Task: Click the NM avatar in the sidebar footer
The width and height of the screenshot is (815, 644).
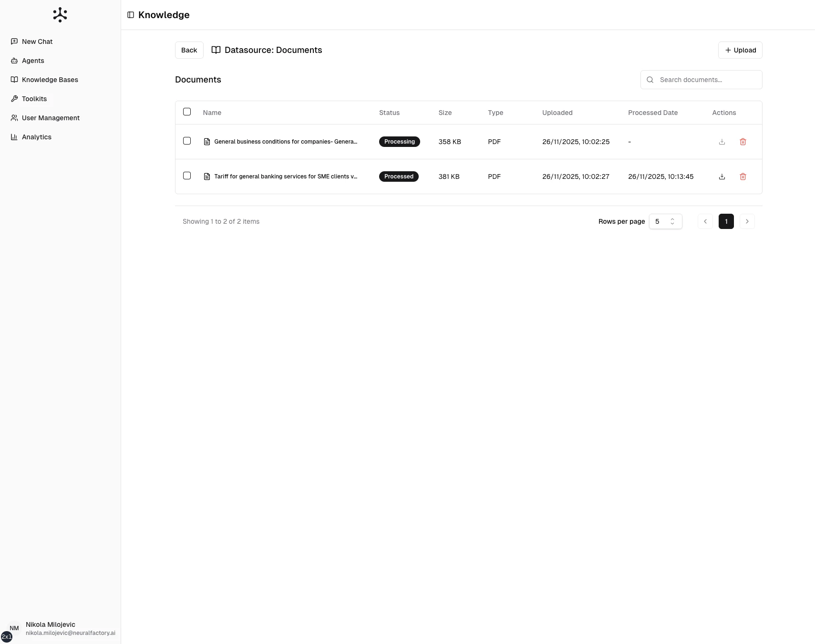Action: pos(14,628)
